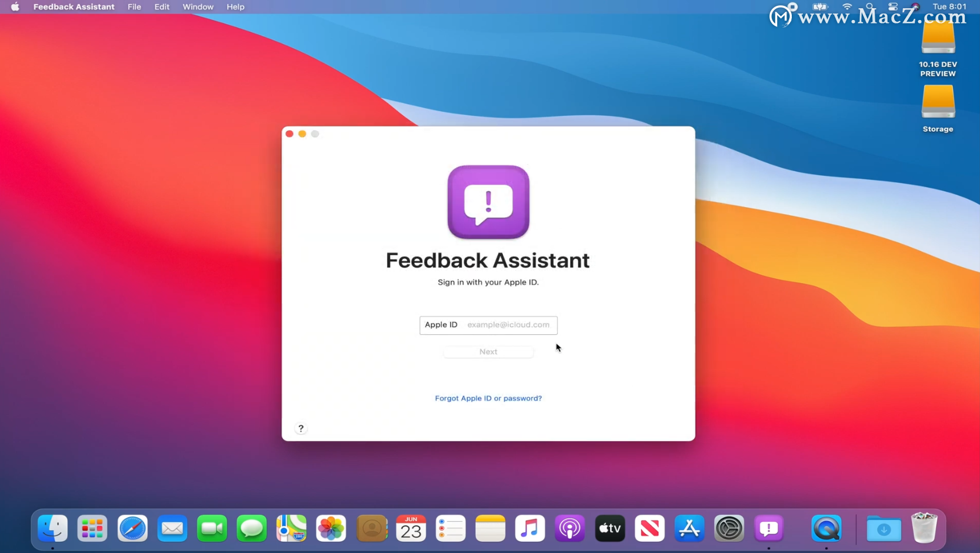Open the Downloads folder in Dock
The width and height of the screenshot is (980, 553).
(884, 528)
